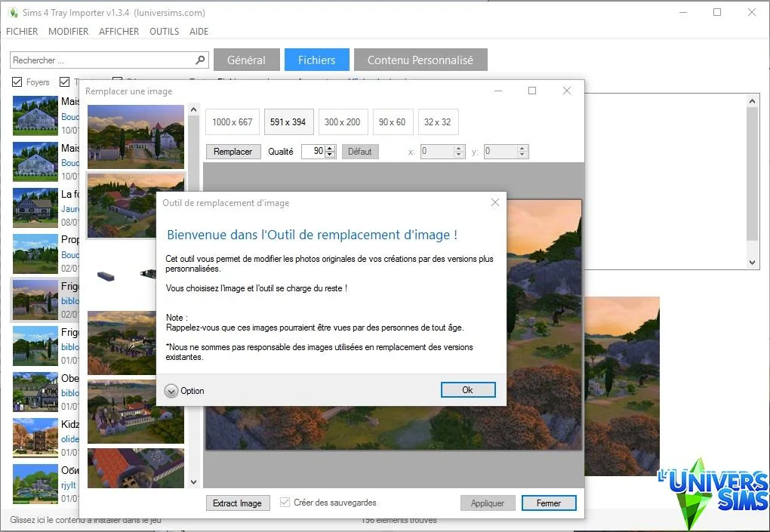Viewport: 770px width, 532px height.
Task: Select the 1000 x 667 image size
Action: point(232,121)
